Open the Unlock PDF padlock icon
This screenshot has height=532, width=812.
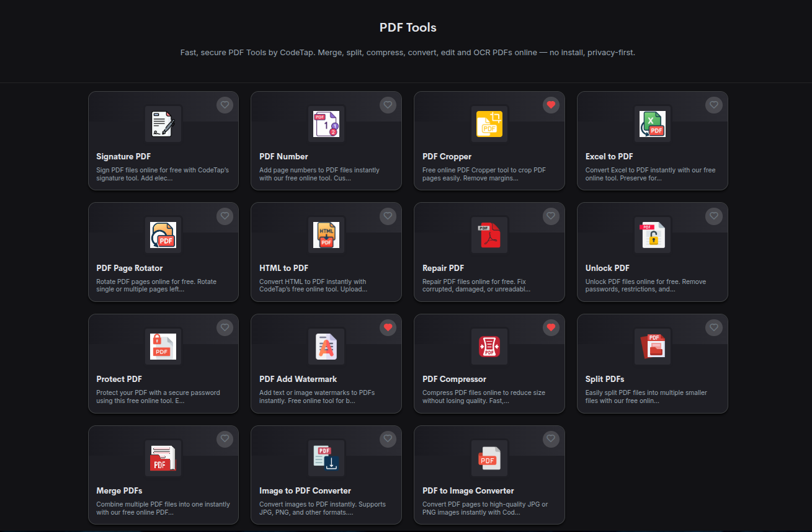pyautogui.click(x=653, y=235)
